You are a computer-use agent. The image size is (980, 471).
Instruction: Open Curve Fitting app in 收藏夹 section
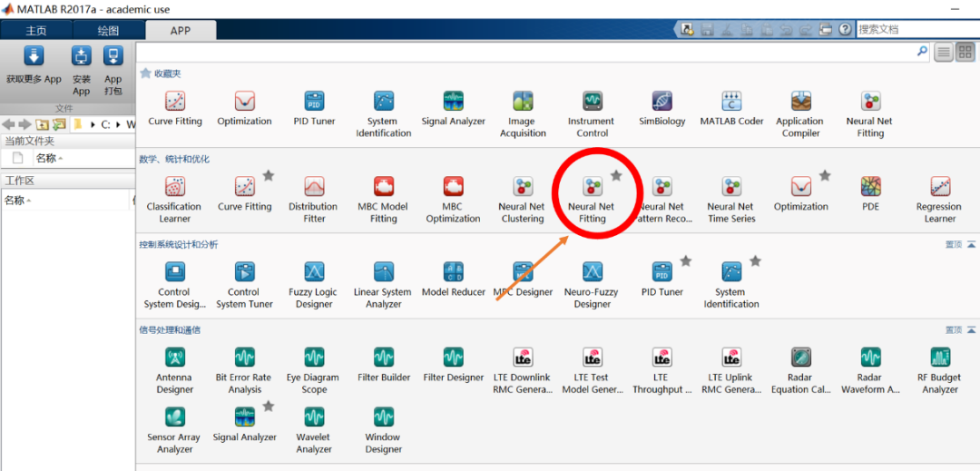[175, 109]
